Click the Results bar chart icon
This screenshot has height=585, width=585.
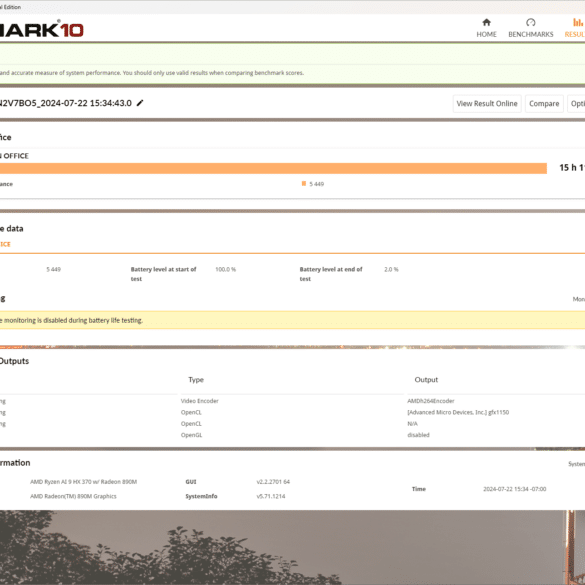[x=578, y=22]
